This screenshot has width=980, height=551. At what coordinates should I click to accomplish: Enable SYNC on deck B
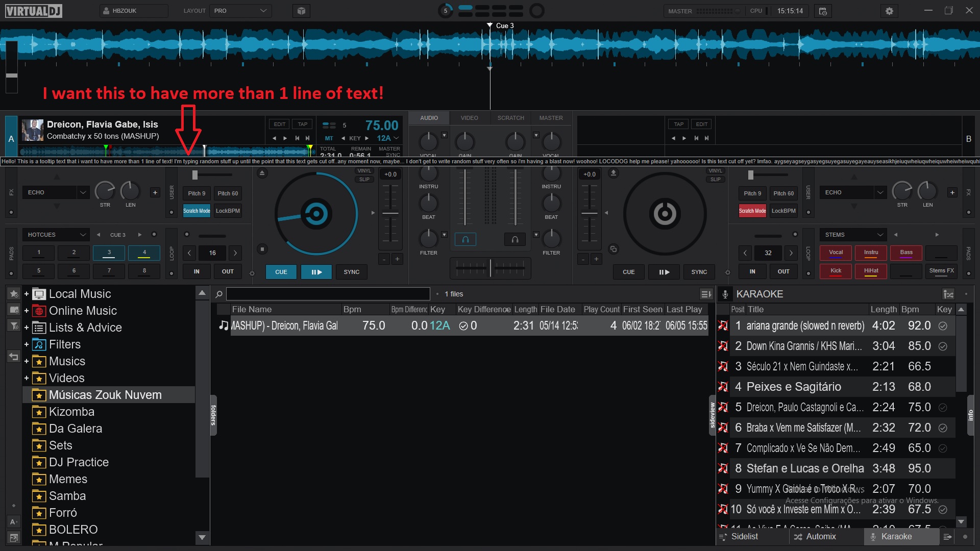coord(699,272)
